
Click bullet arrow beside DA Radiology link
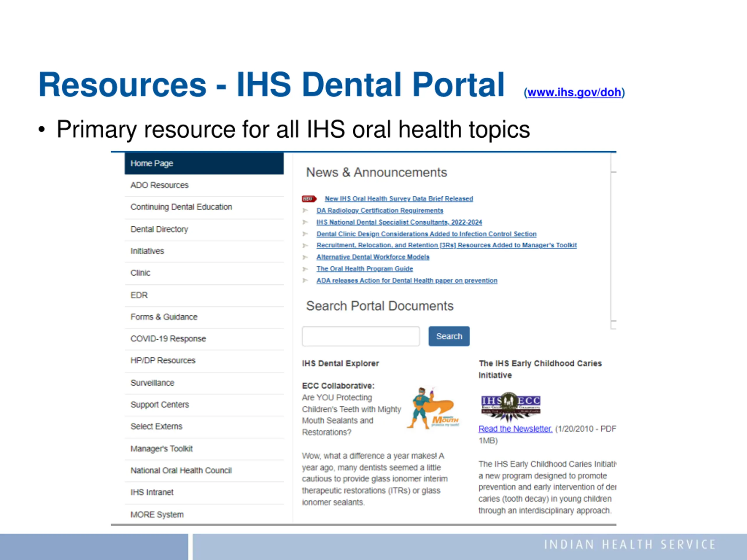(x=305, y=211)
